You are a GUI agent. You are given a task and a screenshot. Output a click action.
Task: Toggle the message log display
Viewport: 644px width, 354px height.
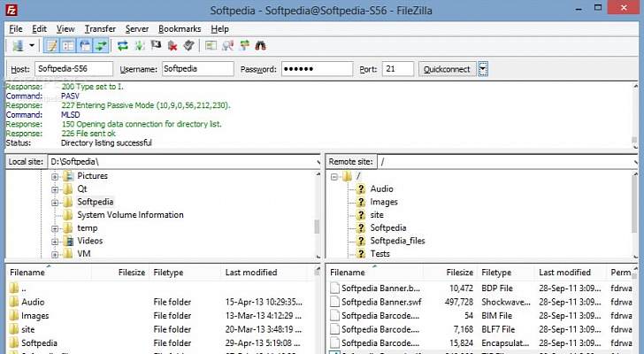point(51,45)
